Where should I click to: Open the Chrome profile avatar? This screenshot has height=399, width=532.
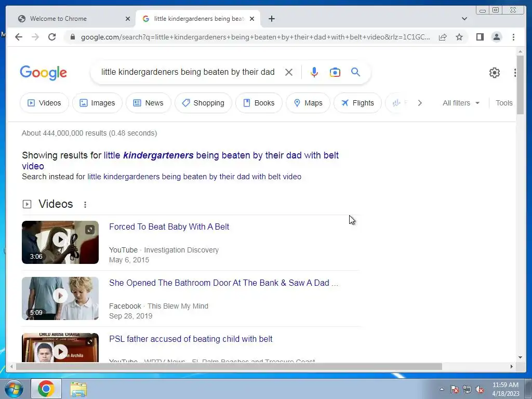pos(496,37)
